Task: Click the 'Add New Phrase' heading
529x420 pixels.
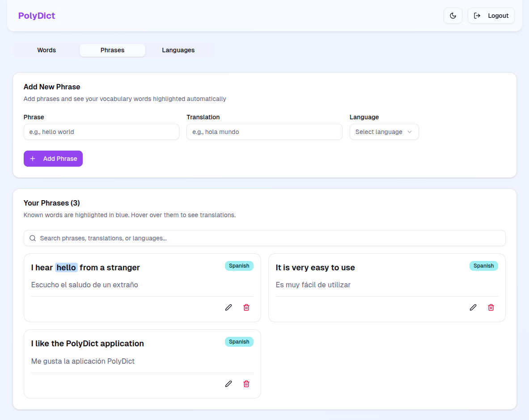Action: [x=51, y=87]
